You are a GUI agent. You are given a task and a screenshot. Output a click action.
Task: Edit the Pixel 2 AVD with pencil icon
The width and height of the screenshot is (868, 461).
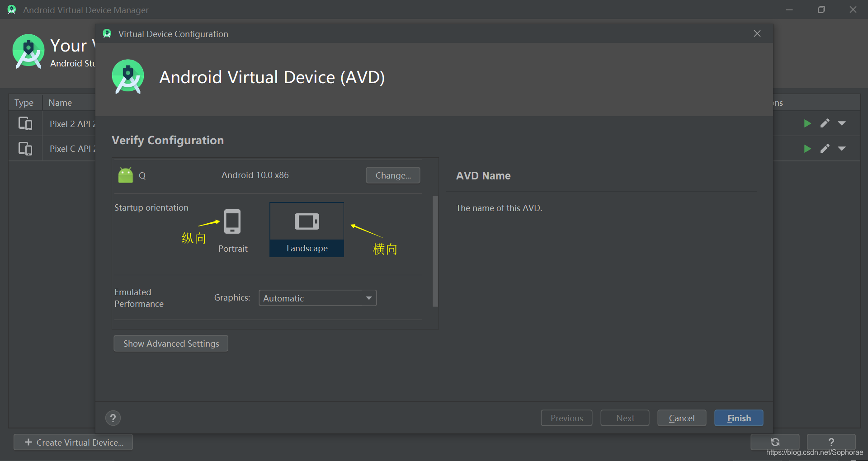pyautogui.click(x=825, y=123)
